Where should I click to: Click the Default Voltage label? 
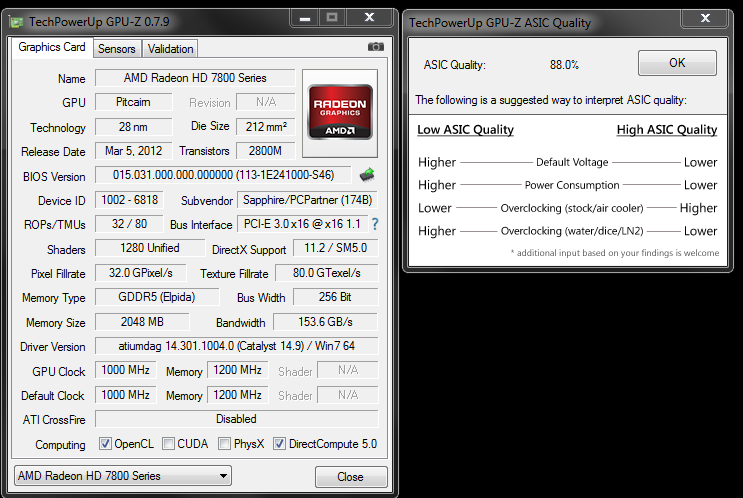(x=572, y=163)
